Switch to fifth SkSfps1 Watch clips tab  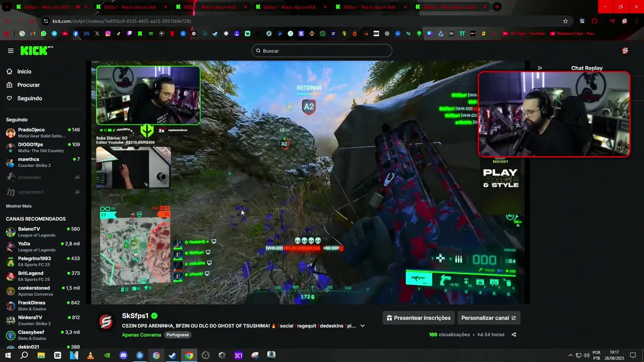tap(370, 7)
